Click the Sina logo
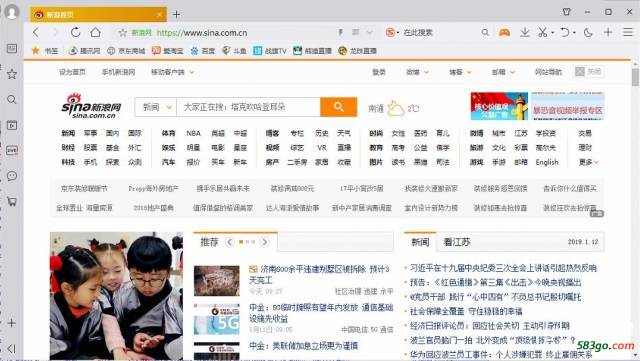This screenshot has width=640, height=361. click(x=91, y=106)
